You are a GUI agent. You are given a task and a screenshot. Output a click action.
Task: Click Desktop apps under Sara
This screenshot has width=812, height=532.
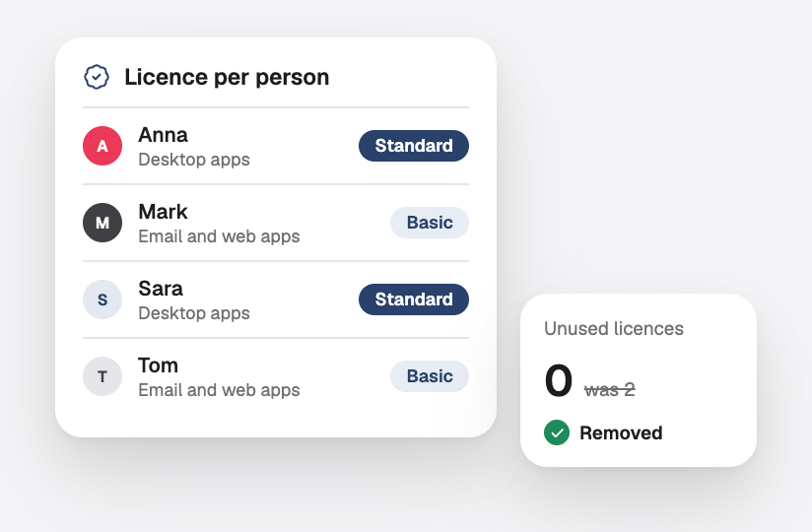(194, 313)
